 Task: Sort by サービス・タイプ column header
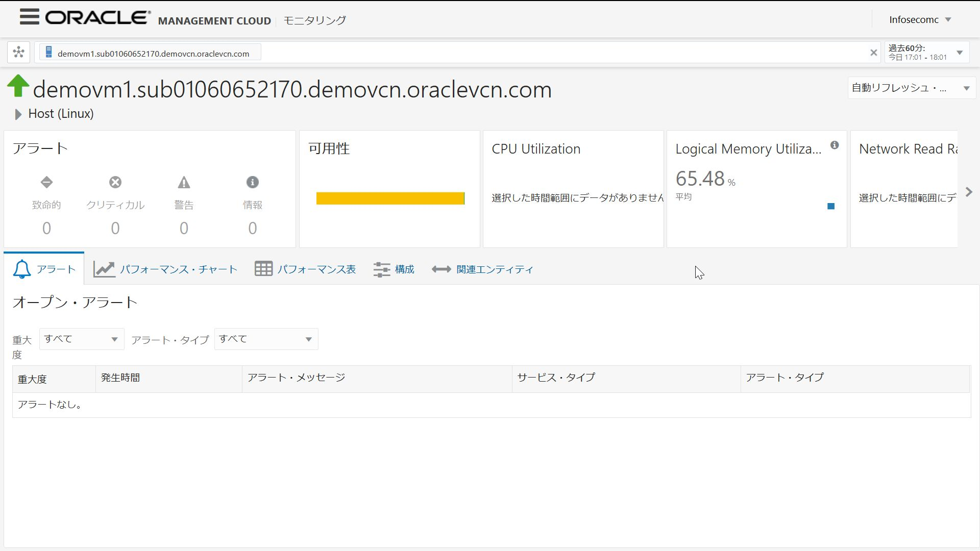[626, 379]
